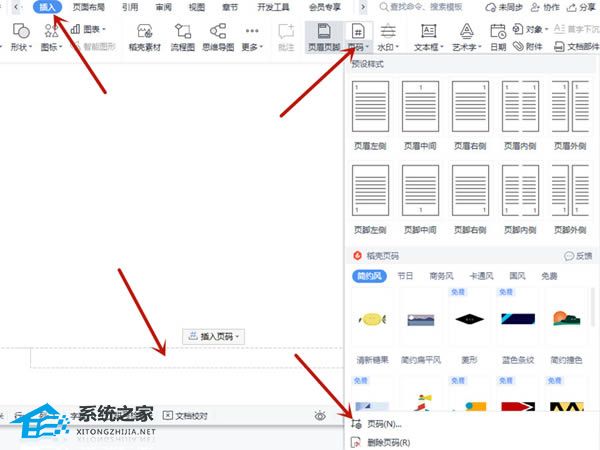This screenshot has width=600, height=450.
Task: Choose the 页眉左侧 page number preset
Action: click(370, 116)
